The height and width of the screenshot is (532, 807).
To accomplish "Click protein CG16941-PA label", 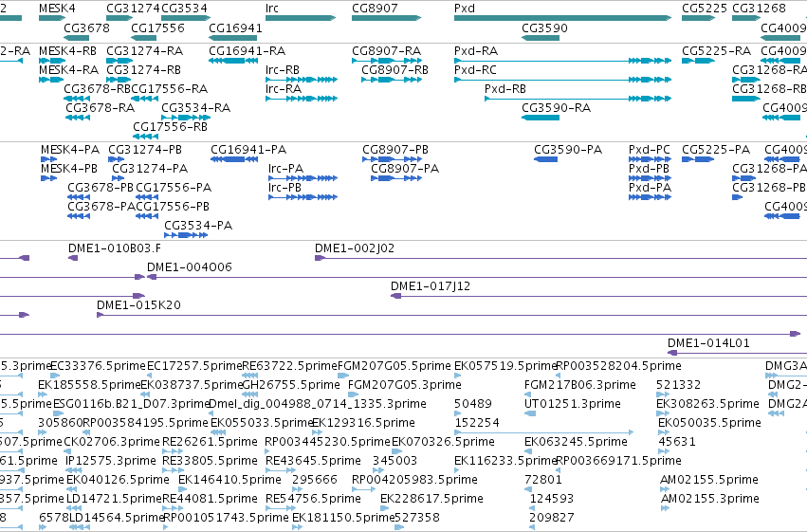I will (248, 150).
